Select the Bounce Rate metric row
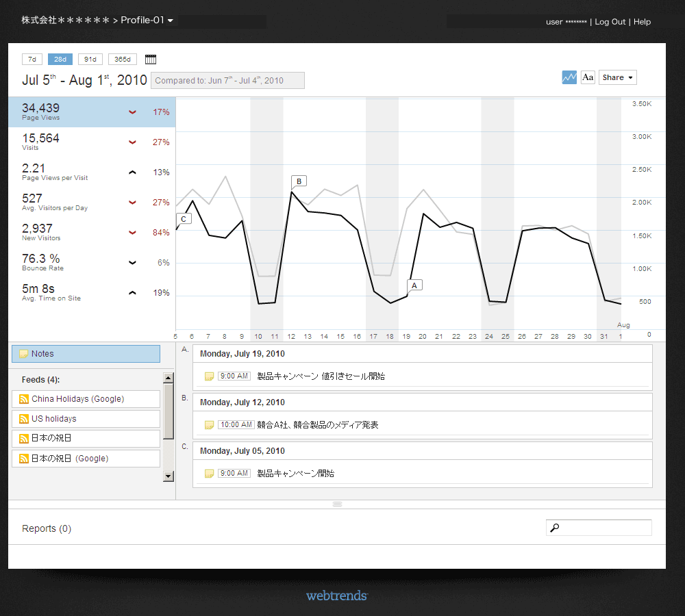685x616 pixels. click(92, 263)
